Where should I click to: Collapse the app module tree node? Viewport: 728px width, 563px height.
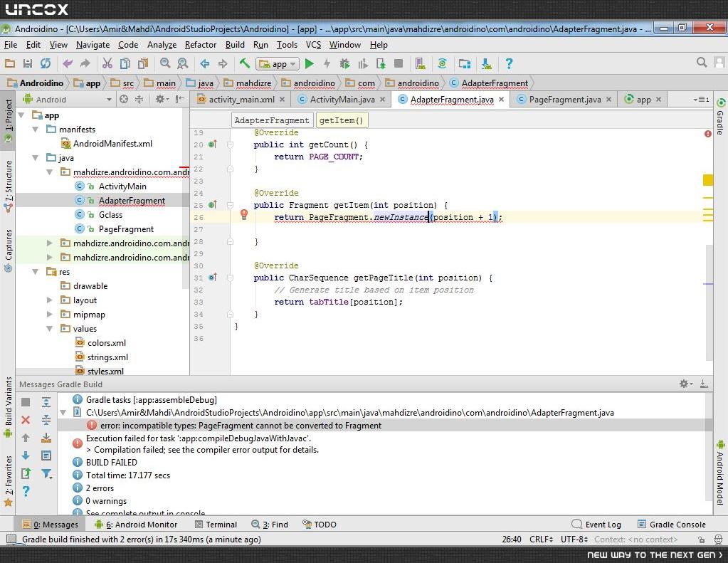pos(21,115)
